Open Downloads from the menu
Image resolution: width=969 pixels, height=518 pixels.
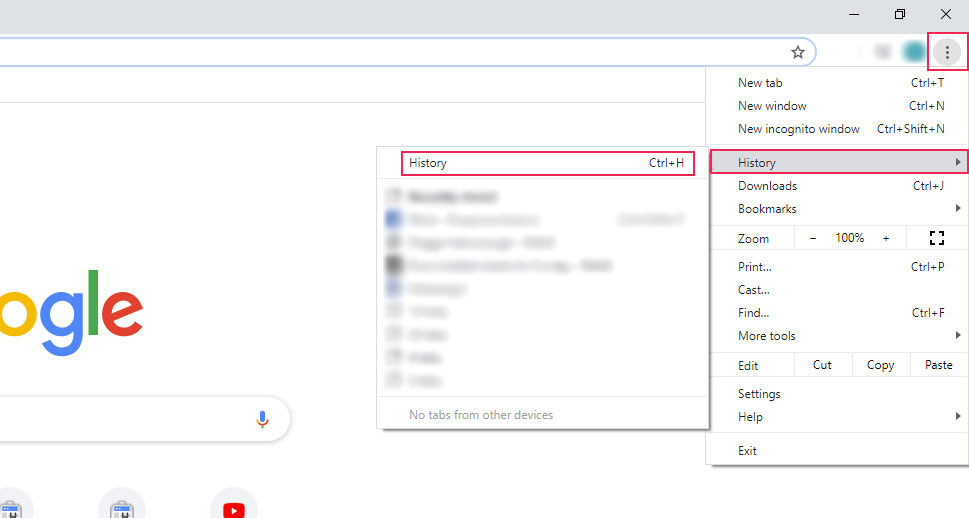point(837,185)
